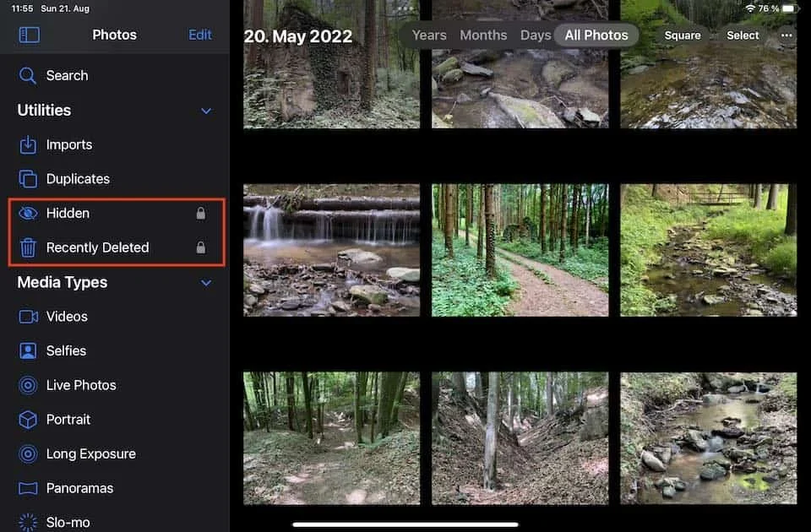The image size is (811, 532).
Task: Tap the lock next to Hidden
Action: click(201, 213)
